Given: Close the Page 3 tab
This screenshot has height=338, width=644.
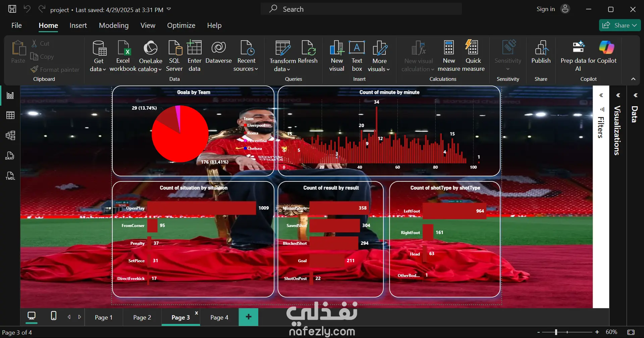Looking at the screenshot, I should [197, 313].
